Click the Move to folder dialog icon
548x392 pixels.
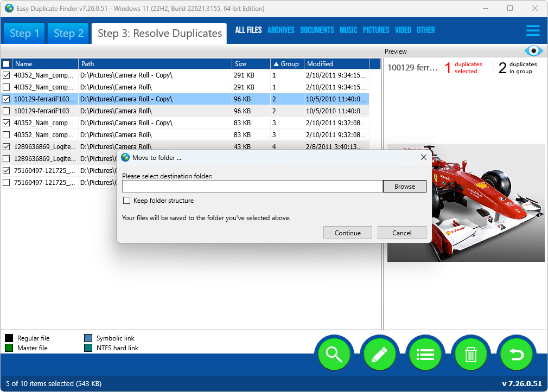[125, 158]
